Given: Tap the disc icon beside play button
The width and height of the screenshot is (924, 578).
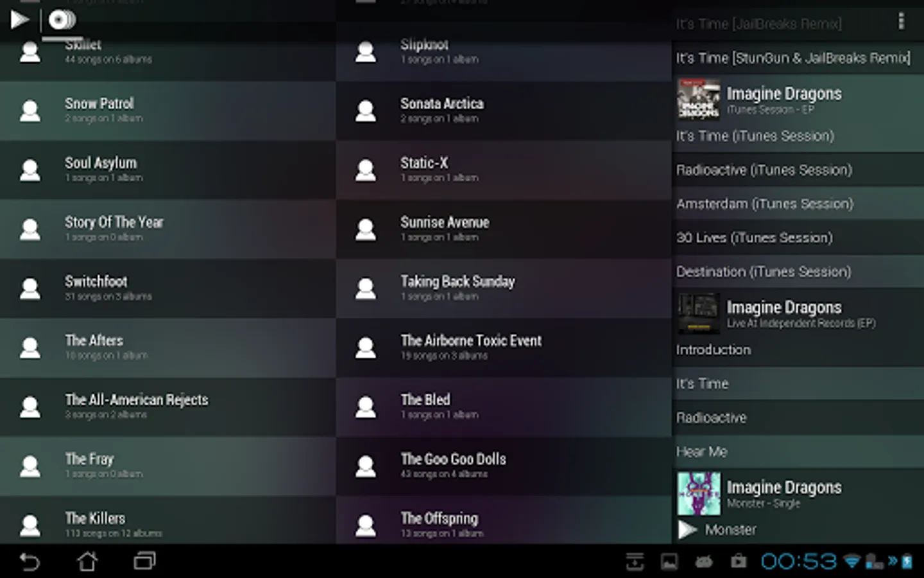Looking at the screenshot, I should (62, 20).
